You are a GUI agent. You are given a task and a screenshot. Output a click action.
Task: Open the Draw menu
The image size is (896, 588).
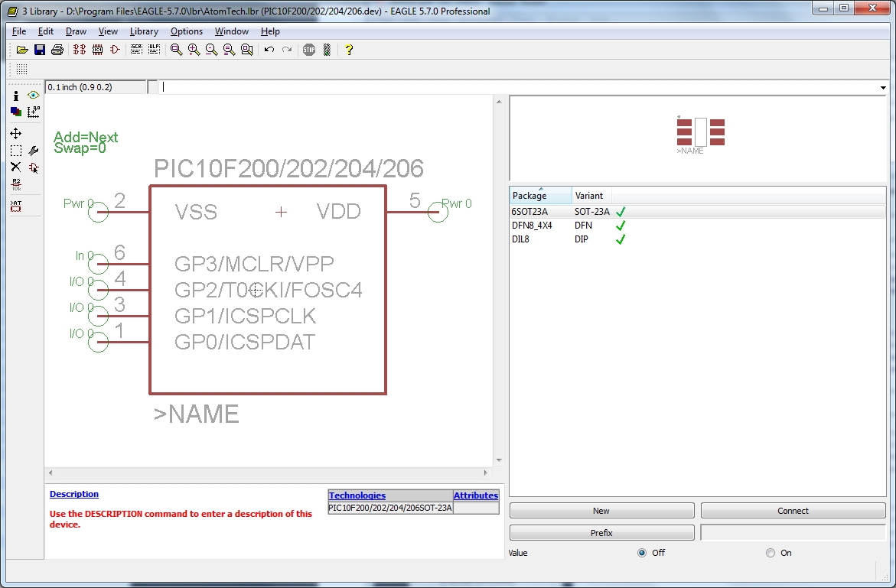(x=76, y=31)
